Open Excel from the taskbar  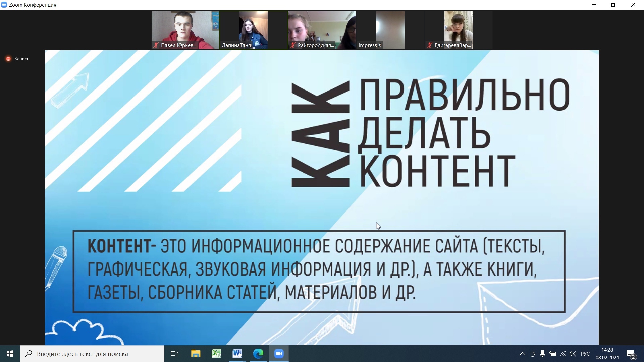coord(216,354)
